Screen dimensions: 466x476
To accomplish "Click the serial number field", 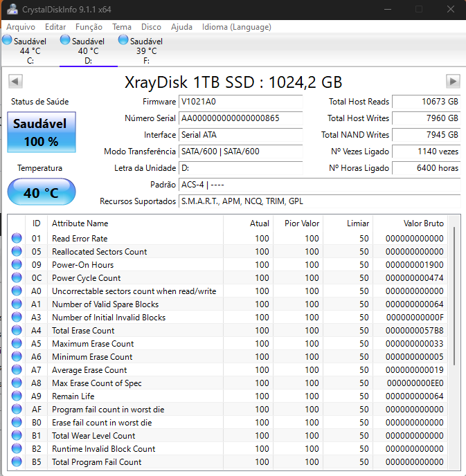I will point(240,118).
